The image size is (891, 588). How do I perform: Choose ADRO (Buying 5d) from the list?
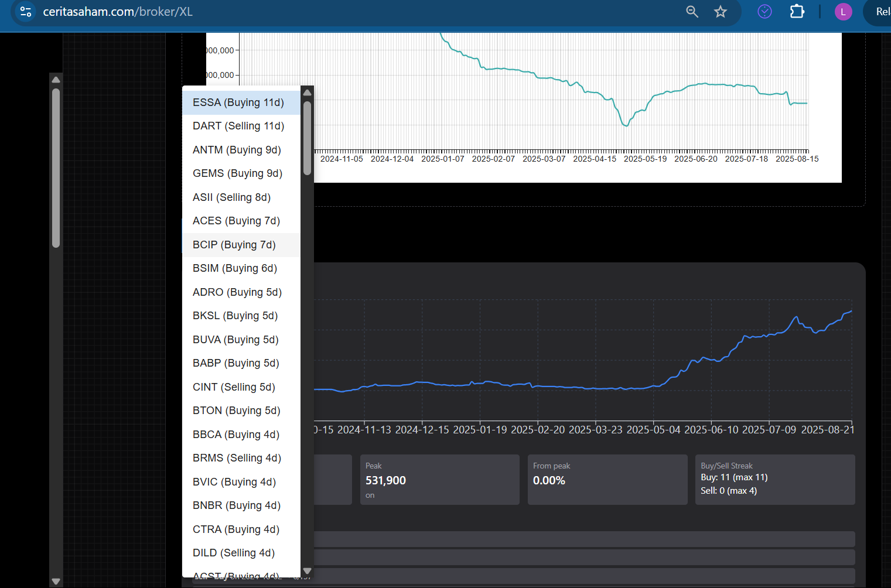pos(241,292)
